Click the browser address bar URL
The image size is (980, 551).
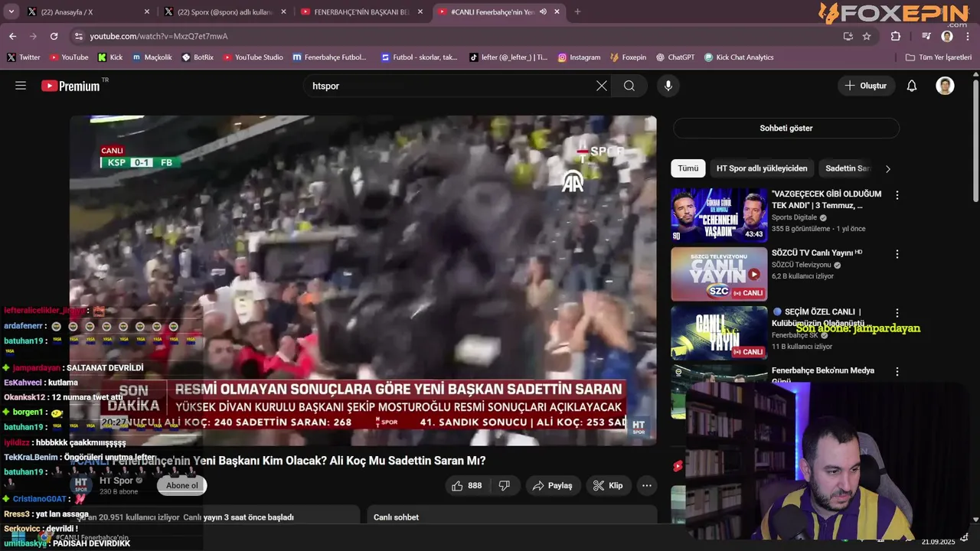[x=158, y=36]
